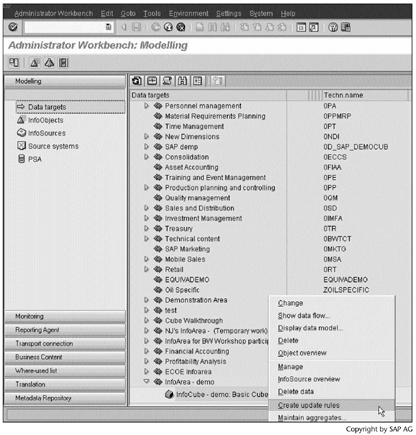The height and width of the screenshot is (435, 416).
Task: Choose Create update rules from context menu
Action: tap(332, 405)
